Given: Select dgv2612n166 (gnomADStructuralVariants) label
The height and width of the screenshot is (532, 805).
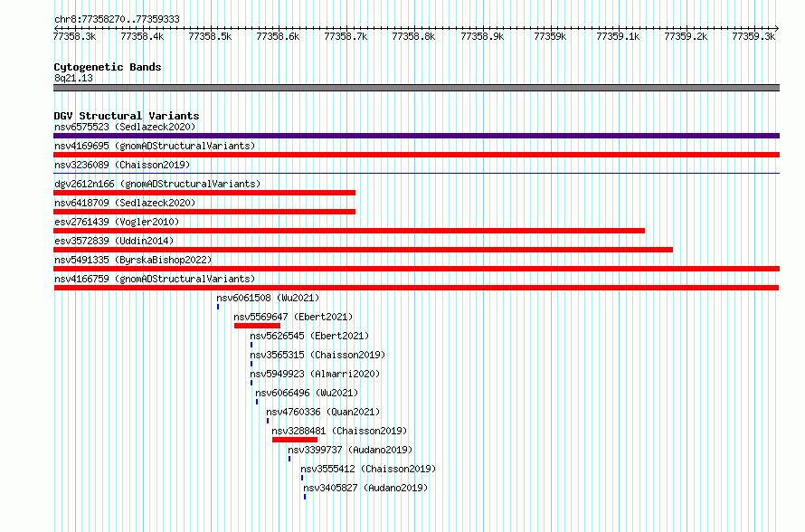Looking at the screenshot, I should click(157, 184).
